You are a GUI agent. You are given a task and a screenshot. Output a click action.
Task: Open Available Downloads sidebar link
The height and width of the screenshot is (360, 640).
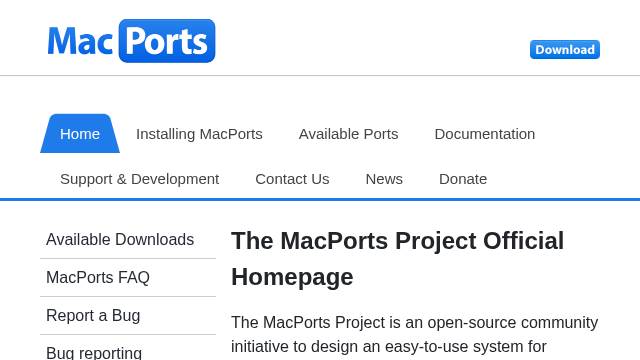tap(128, 240)
